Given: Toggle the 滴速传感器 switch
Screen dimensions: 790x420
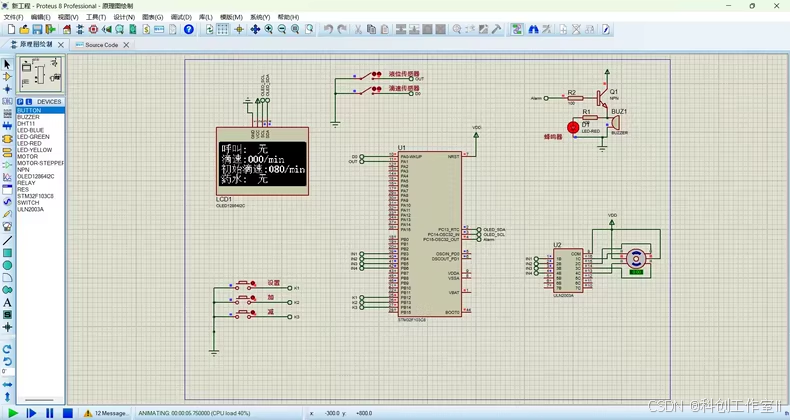Looking at the screenshot, I should click(368, 90).
